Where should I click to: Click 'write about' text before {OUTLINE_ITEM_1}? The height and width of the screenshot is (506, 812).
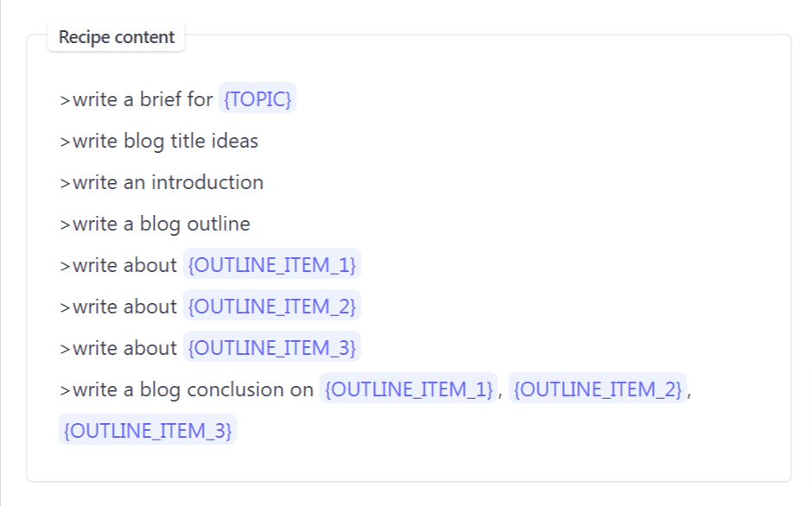pyautogui.click(x=124, y=265)
